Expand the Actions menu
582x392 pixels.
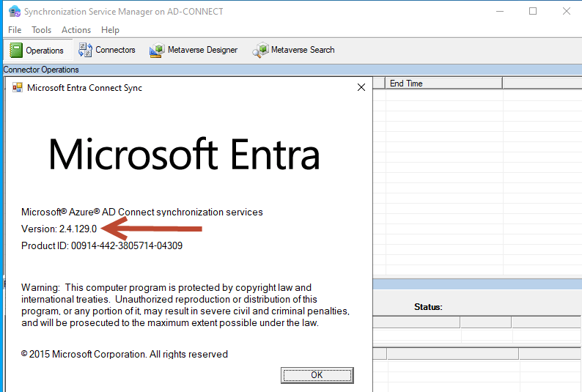pos(76,30)
